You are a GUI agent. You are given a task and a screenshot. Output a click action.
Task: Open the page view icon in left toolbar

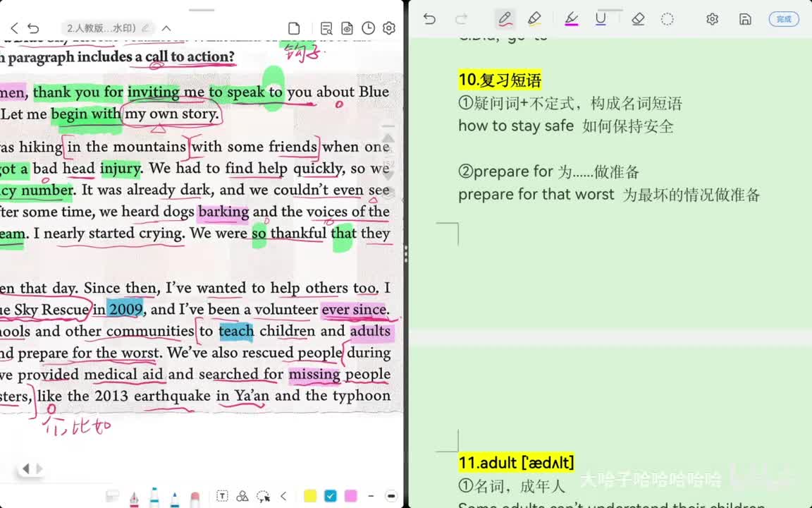[x=294, y=28]
